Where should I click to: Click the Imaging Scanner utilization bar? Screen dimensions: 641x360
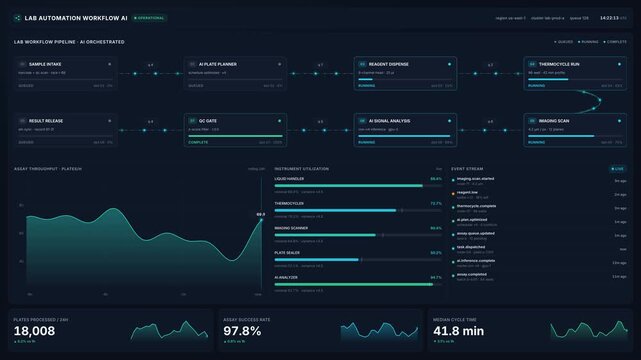[358, 235]
